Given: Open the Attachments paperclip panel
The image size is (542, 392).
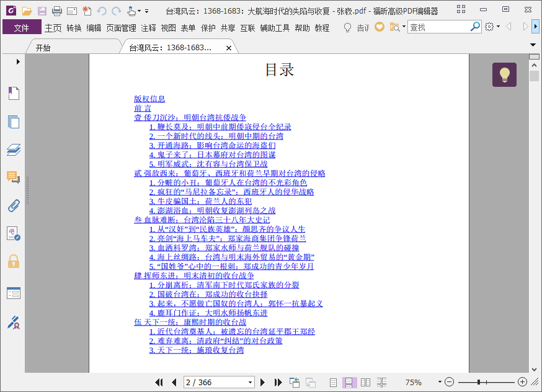Looking at the screenshot, I should coord(14,206).
